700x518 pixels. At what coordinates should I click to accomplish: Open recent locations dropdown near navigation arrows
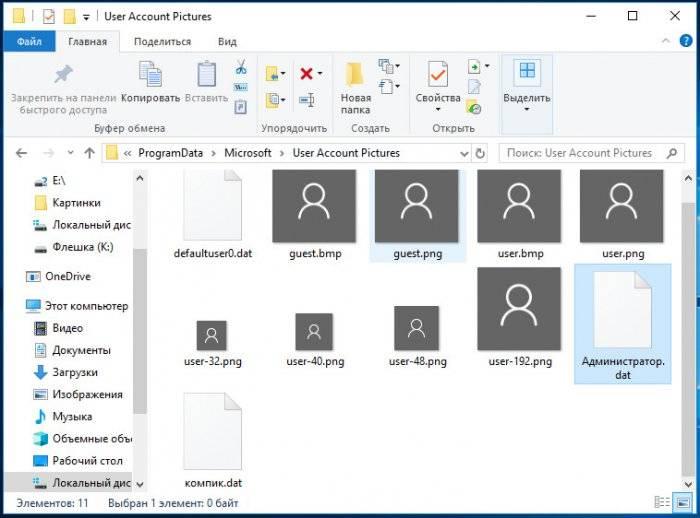click(70, 153)
